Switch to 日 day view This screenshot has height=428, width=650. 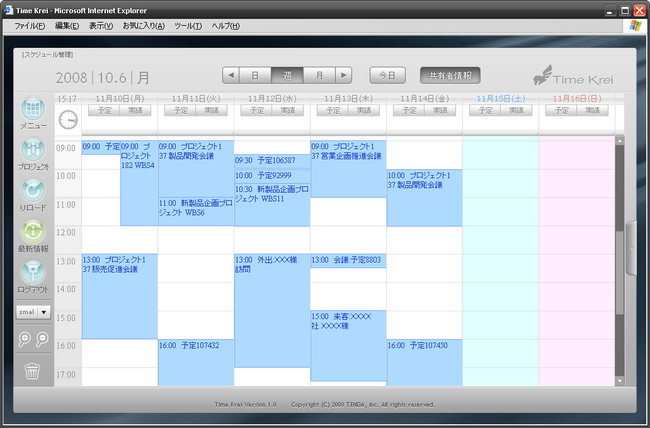[x=255, y=75]
